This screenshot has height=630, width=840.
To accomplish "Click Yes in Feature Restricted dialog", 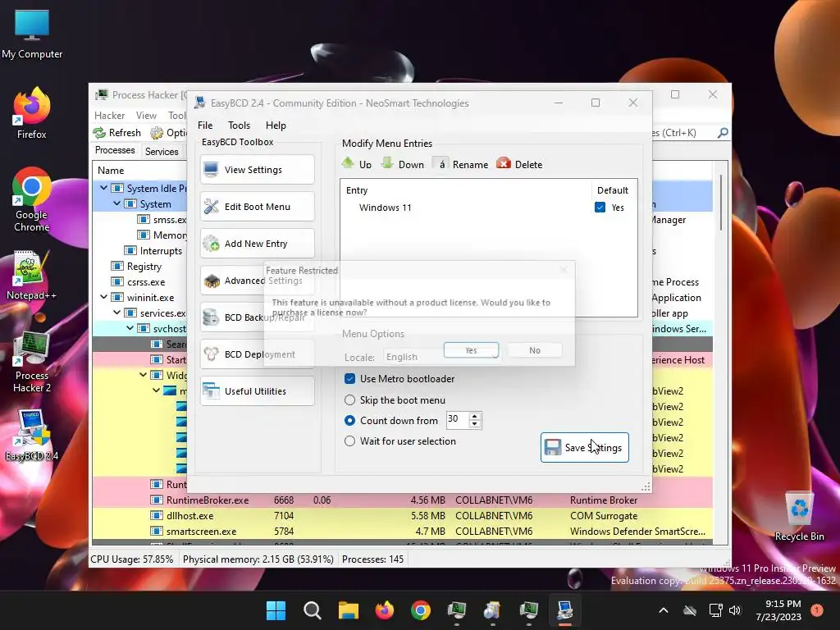I will pyautogui.click(x=471, y=350).
